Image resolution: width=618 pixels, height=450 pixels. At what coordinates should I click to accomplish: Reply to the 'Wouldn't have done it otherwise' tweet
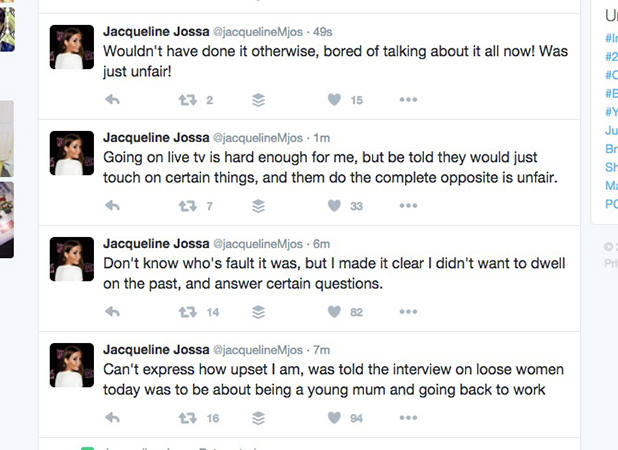coord(112,100)
